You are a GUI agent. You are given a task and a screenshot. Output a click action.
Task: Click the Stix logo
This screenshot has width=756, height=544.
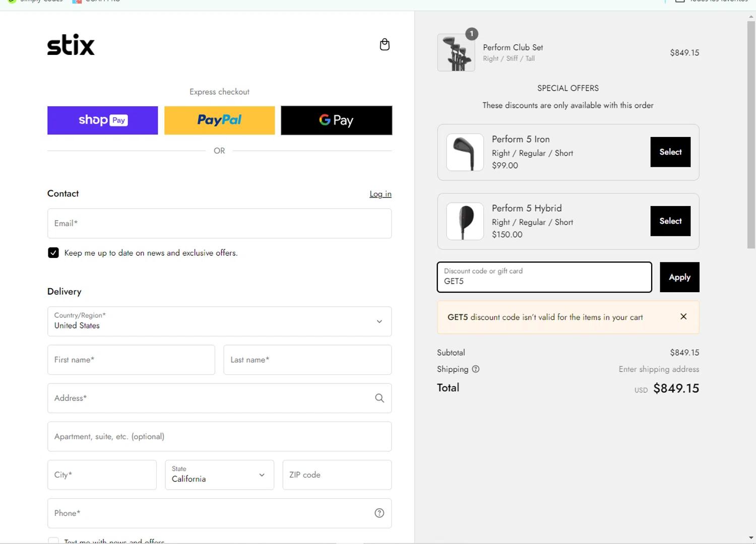(71, 45)
